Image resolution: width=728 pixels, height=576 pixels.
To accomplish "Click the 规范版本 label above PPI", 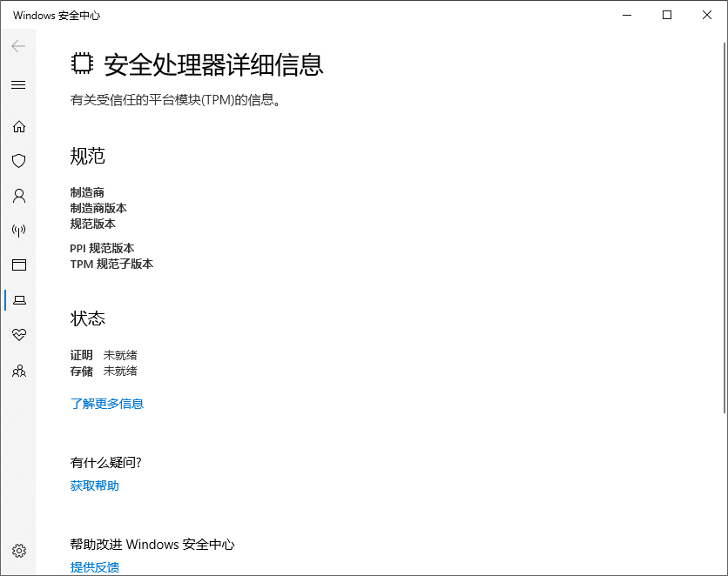I will click(x=93, y=224).
